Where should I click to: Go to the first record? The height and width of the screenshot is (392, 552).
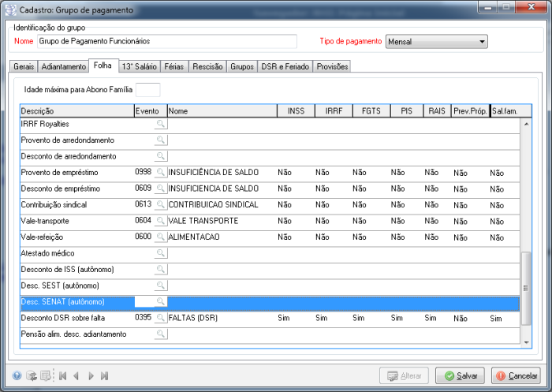pyautogui.click(x=63, y=376)
